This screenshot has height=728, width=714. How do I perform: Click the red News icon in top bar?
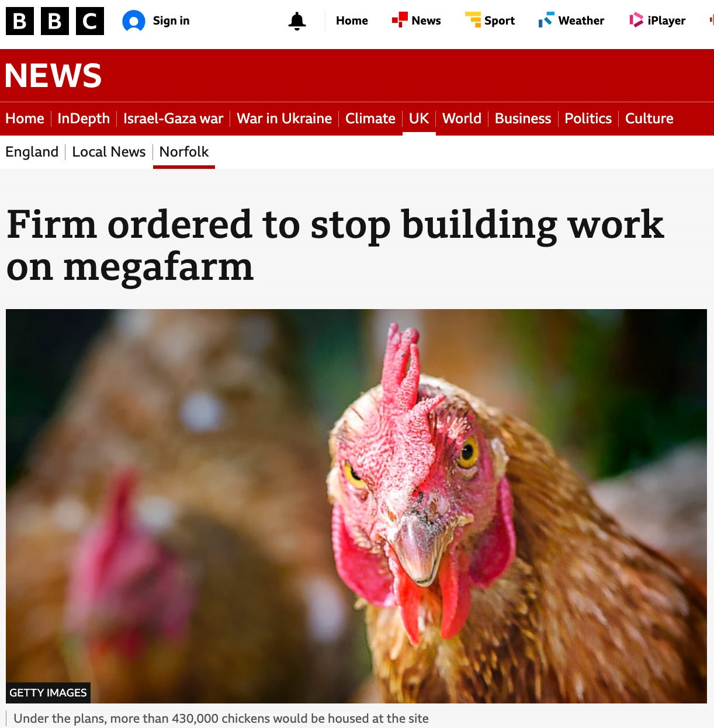pyautogui.click(x=400, y=20)
